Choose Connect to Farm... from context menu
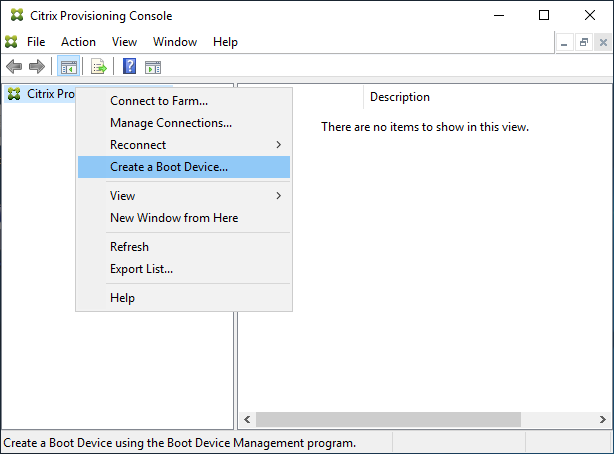 click(x=184, y=101)
